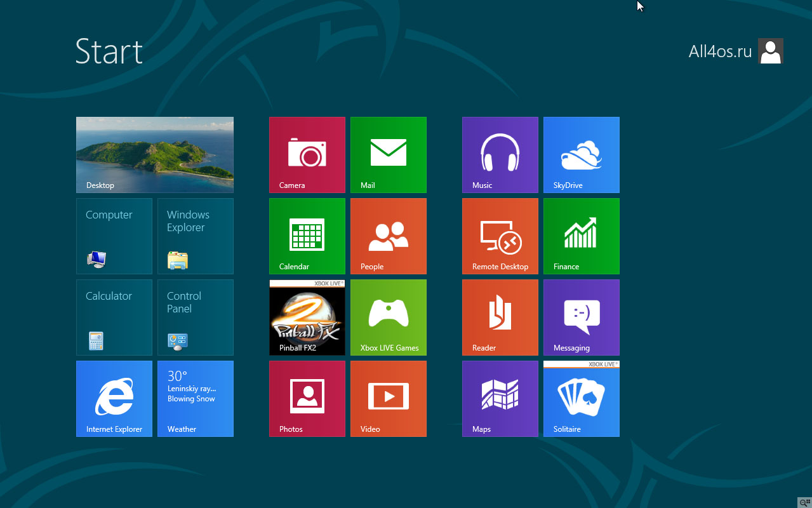
Task: Open the Desktop tile
Action: [155, 155]
